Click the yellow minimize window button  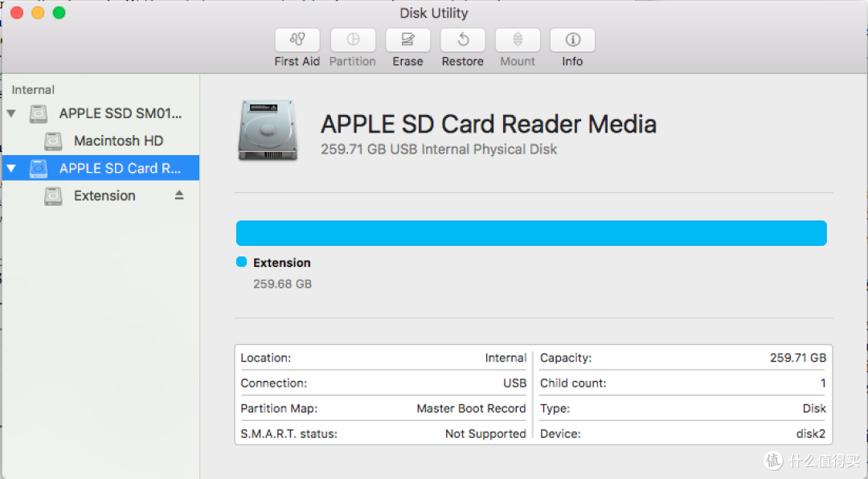click(39, 13)
